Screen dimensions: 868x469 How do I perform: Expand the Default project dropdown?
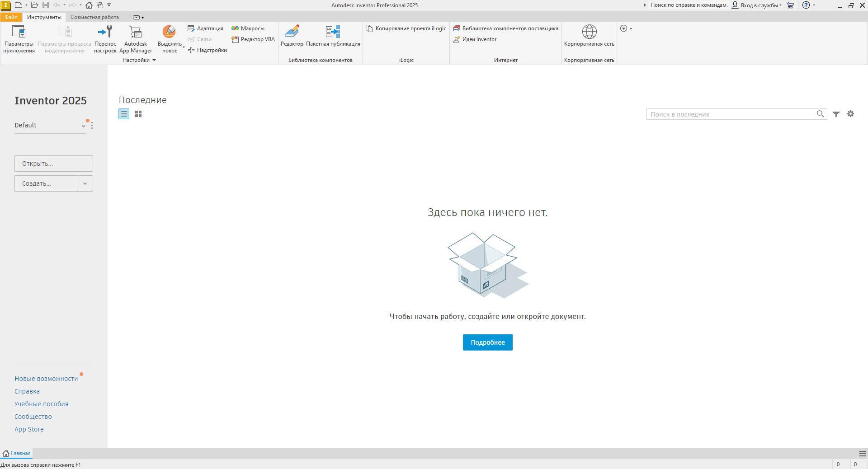coord(83,126)
